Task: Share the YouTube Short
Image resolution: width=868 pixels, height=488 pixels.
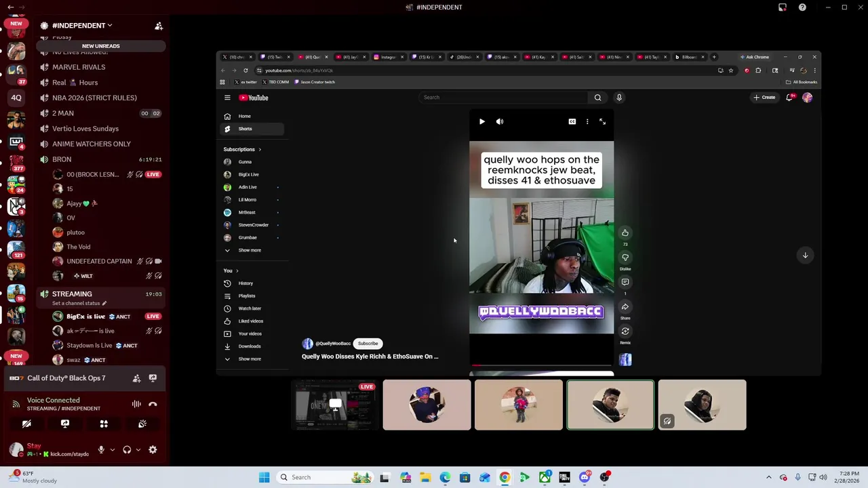Action: [x=625, y=306]
